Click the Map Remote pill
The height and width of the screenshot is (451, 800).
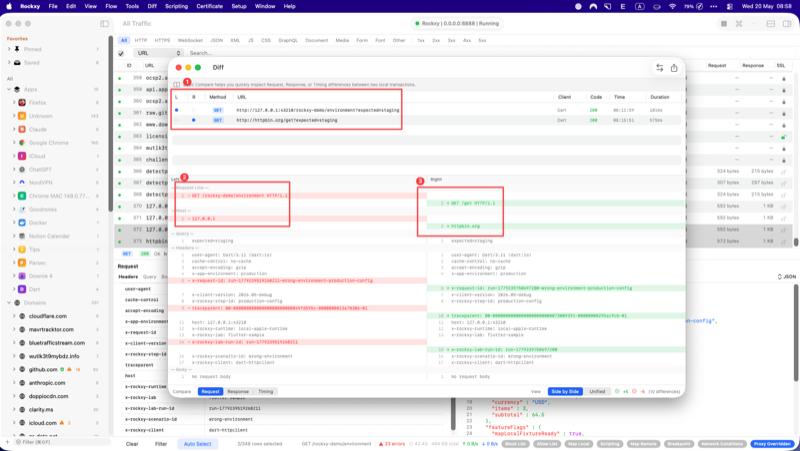pyautogui.click(x=642, y=444)
